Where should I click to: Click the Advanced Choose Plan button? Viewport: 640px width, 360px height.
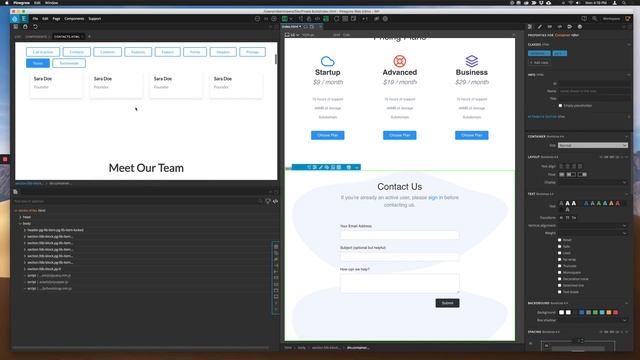(400, 135)
